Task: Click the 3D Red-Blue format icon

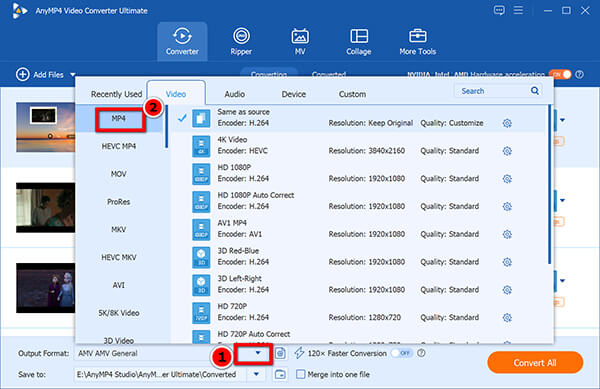Action: coord(201,257)
